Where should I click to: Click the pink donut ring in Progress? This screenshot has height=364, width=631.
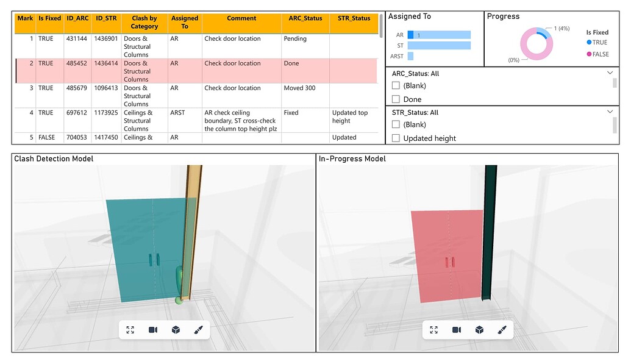(524, 49)
